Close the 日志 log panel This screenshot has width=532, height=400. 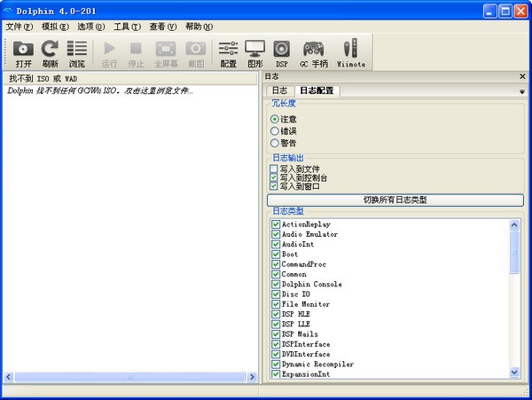coord(521,77)
